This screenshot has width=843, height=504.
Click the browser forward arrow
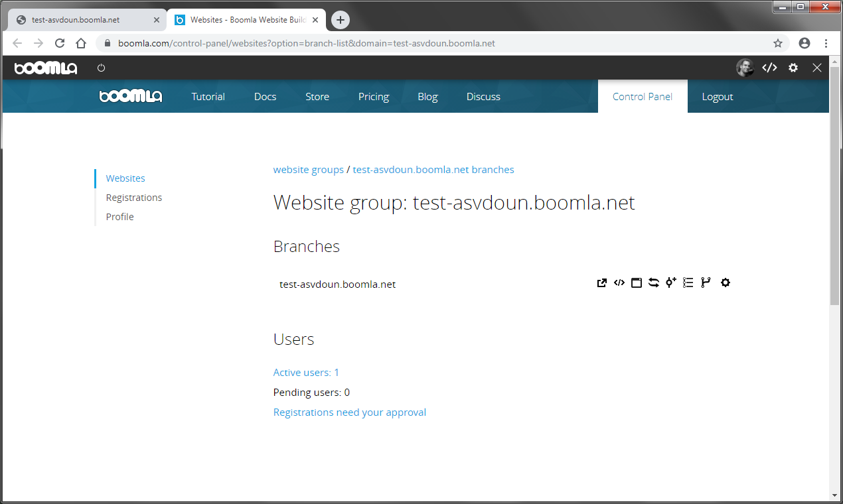(38, 43)
